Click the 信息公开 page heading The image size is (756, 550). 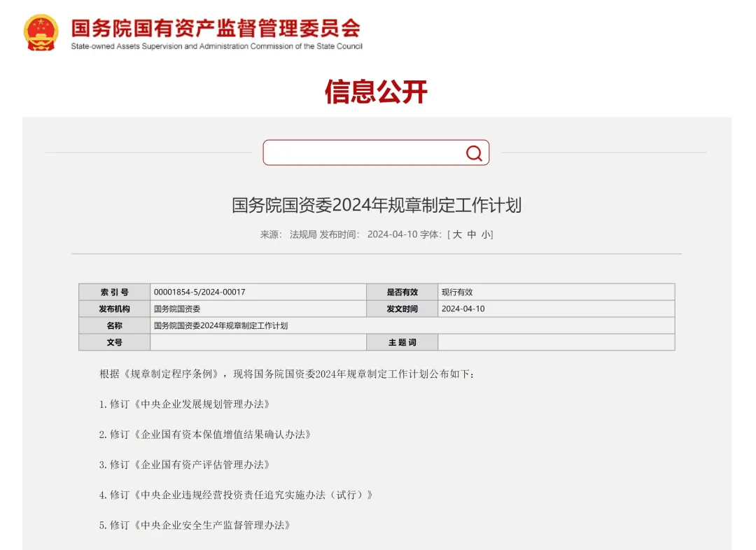click(376, 92)
